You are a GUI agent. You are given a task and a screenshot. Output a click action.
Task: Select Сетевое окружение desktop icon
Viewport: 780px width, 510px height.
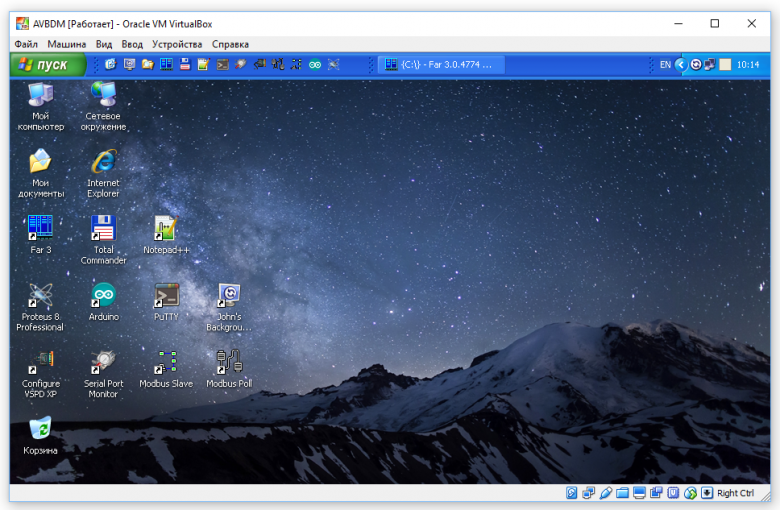[103, 105]
